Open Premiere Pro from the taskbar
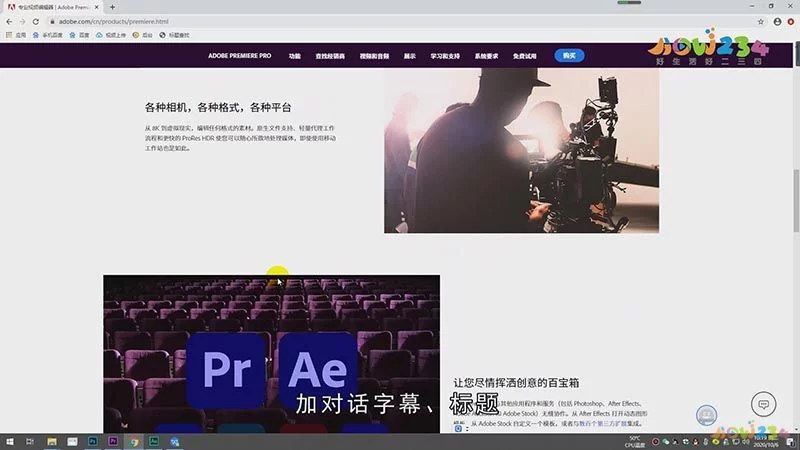 113,441
